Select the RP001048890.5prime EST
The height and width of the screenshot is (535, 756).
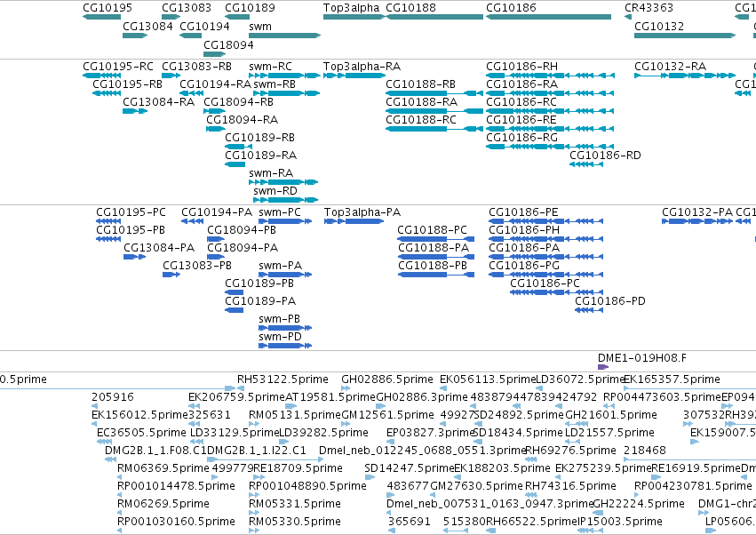(x=254, y=495)
